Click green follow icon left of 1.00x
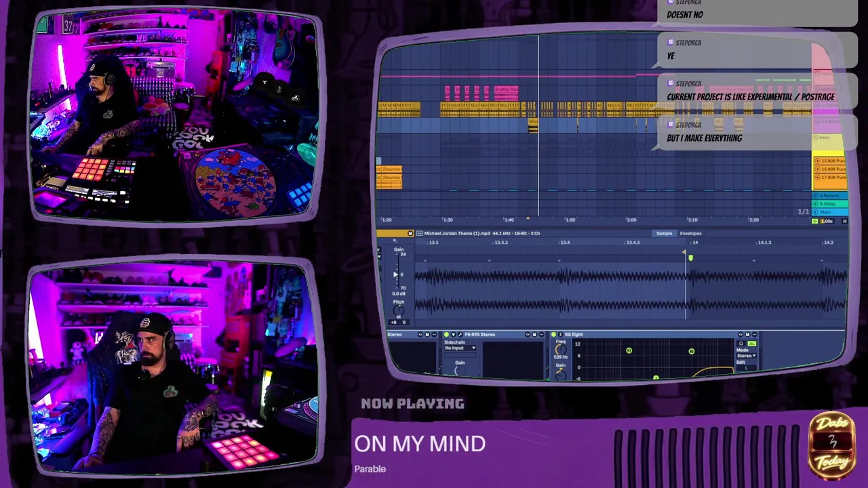868x488 pixels. point(815,221)
